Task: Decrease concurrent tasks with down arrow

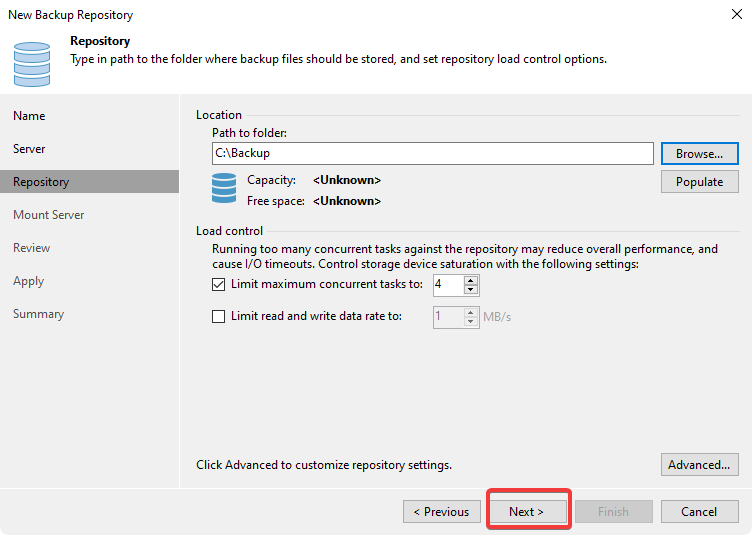Action: 472,290
